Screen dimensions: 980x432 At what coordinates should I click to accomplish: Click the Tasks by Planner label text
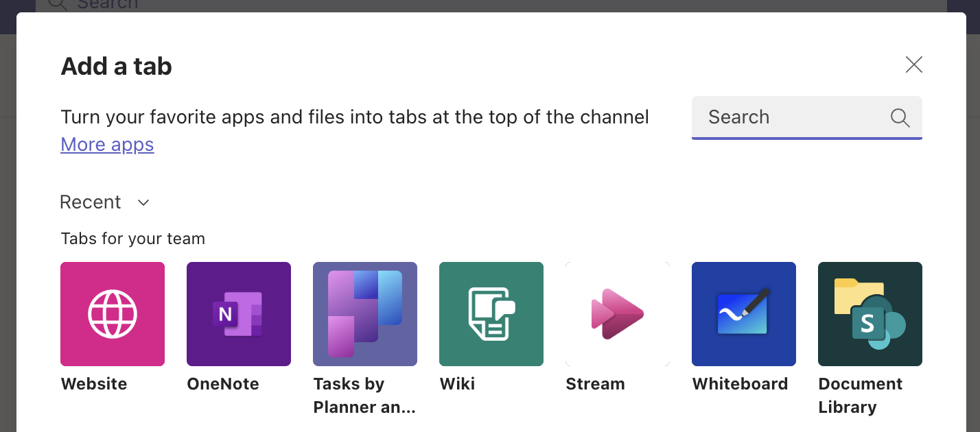pos(364,396)
